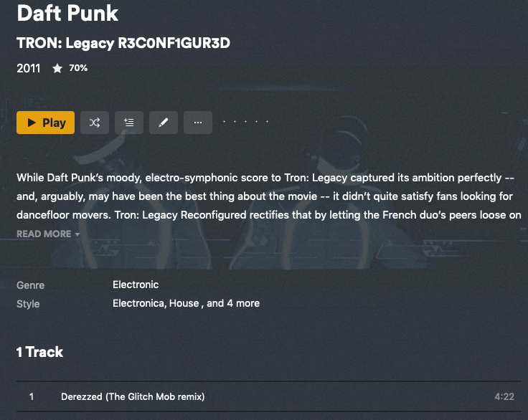528x420 pixels.
Task: Click the arrow beside READ MORE
Action: 77,234
